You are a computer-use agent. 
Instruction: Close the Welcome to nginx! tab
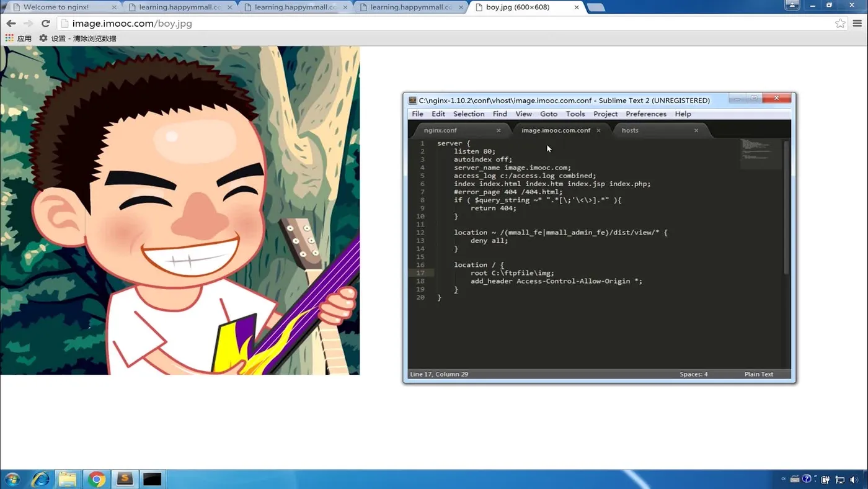(x=114, y=7)
